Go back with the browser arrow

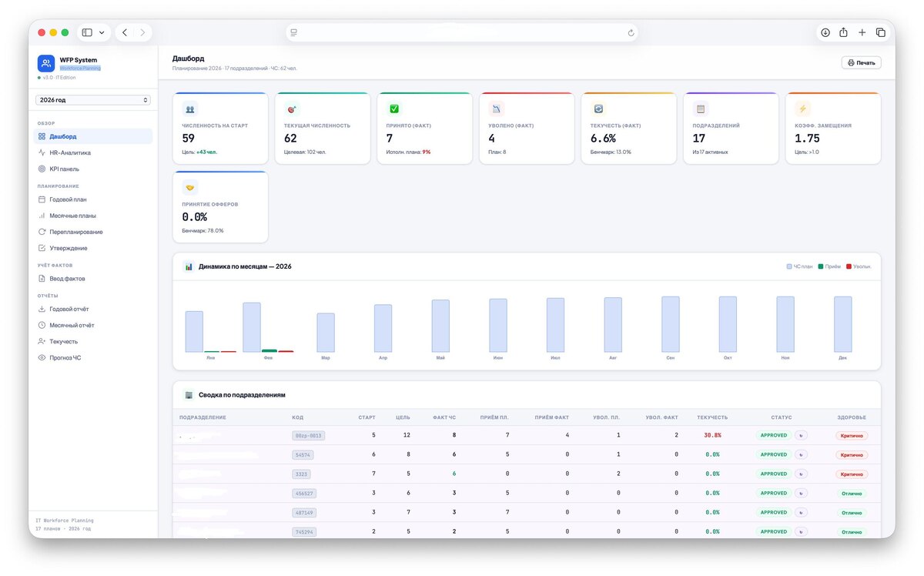[x=125, y=32]
